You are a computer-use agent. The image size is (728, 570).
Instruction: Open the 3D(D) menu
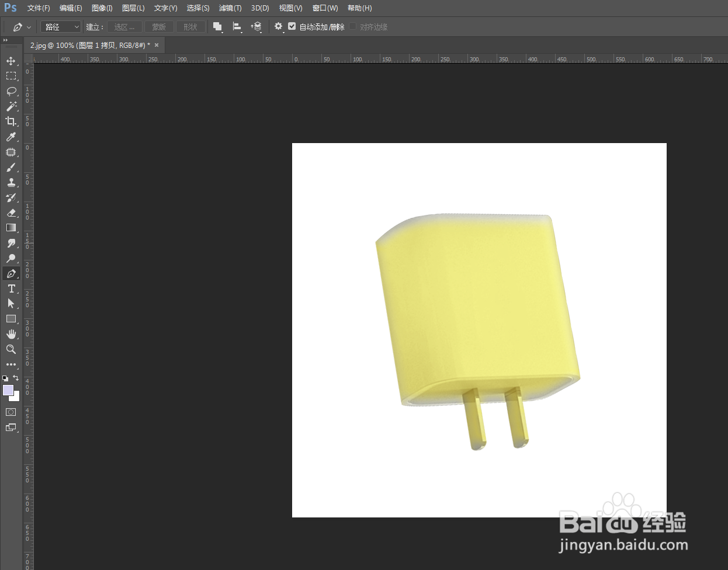[x=260, y=8]
